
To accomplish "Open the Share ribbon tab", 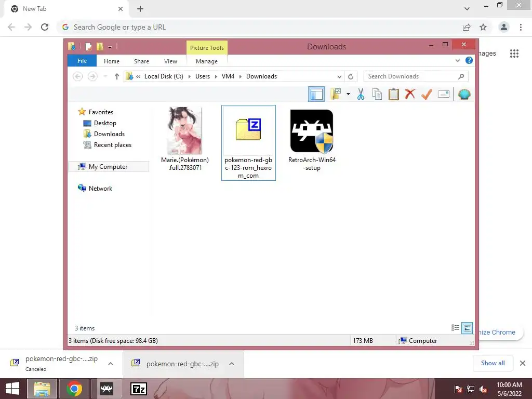I will point(141,61).
